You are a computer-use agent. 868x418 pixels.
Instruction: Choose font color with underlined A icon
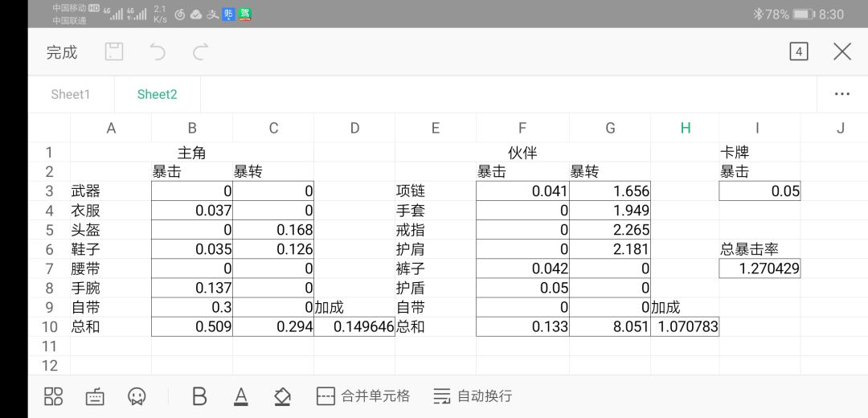tap(241, 396)
